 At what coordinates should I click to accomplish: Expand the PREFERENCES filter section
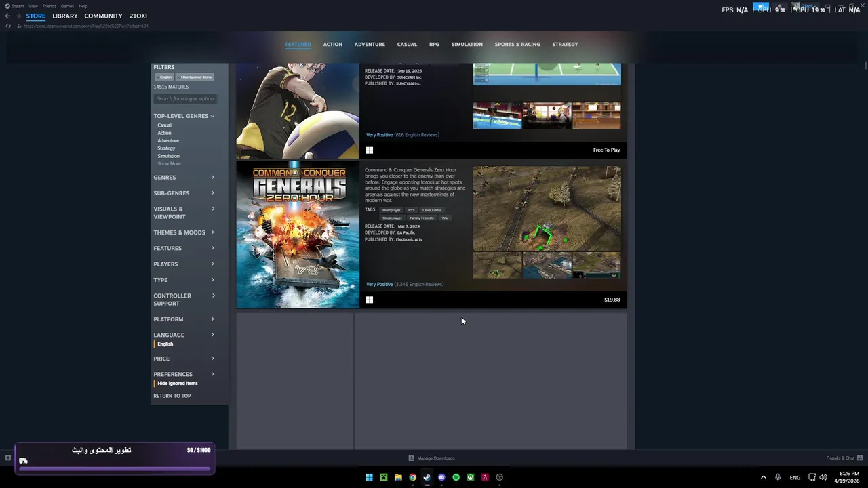click(184, 374)
